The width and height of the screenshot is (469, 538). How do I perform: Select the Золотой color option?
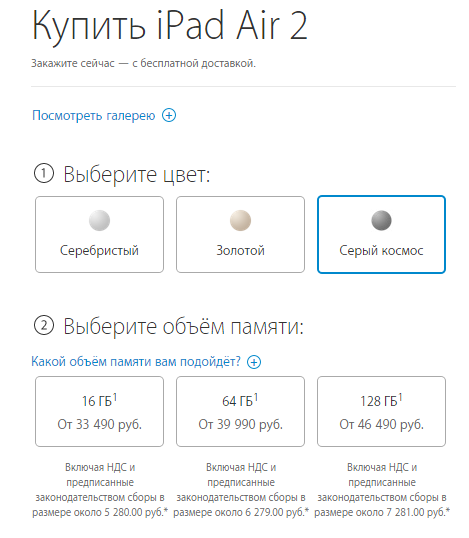[x=241, y=235]
